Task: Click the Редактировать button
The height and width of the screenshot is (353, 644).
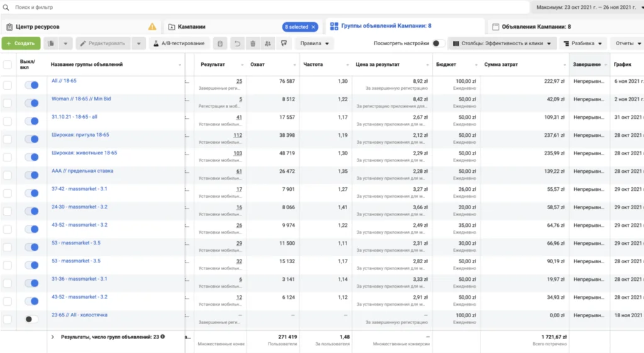Action: click(103, 43)
